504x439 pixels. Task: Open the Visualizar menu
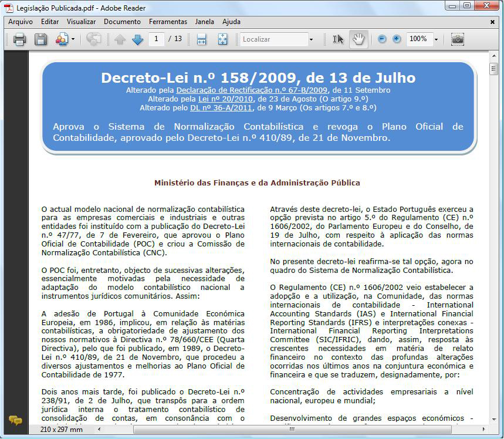click(x=81, y=22)
